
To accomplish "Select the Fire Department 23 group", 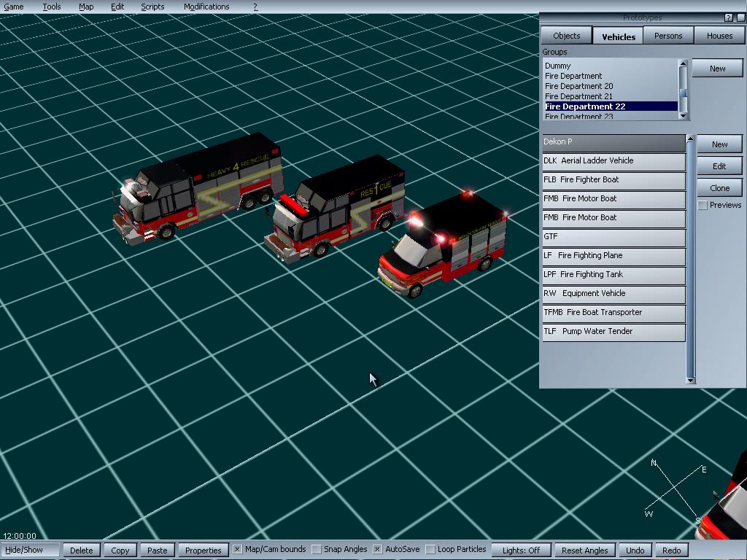I will (611, 116).
